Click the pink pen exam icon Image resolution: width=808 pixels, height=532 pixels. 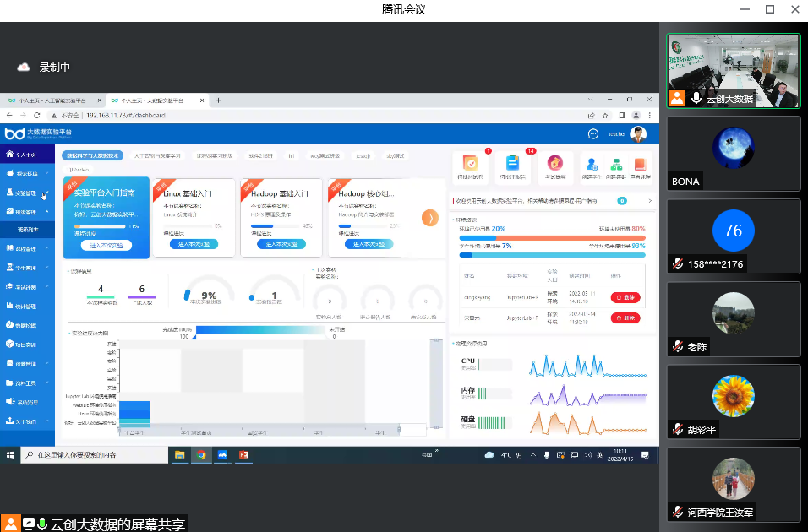tap(554, 164)
